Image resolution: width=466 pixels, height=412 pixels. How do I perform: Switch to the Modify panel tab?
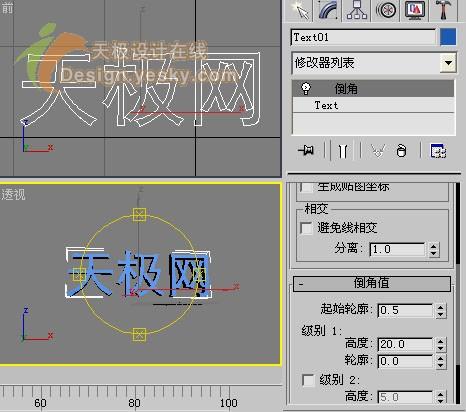point(328,10)
